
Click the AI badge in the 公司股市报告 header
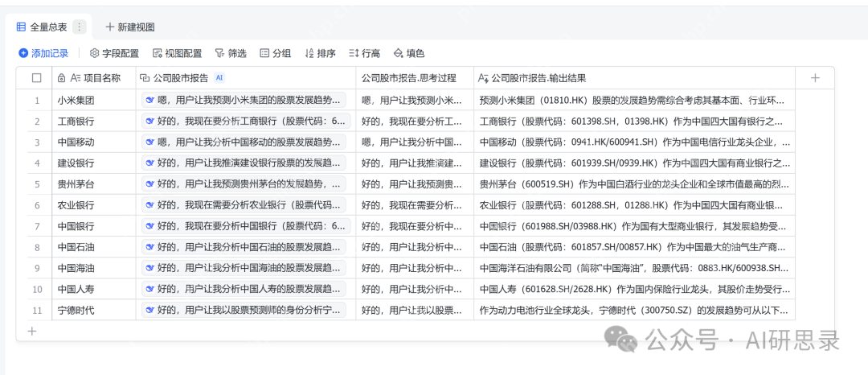(219, 78)
